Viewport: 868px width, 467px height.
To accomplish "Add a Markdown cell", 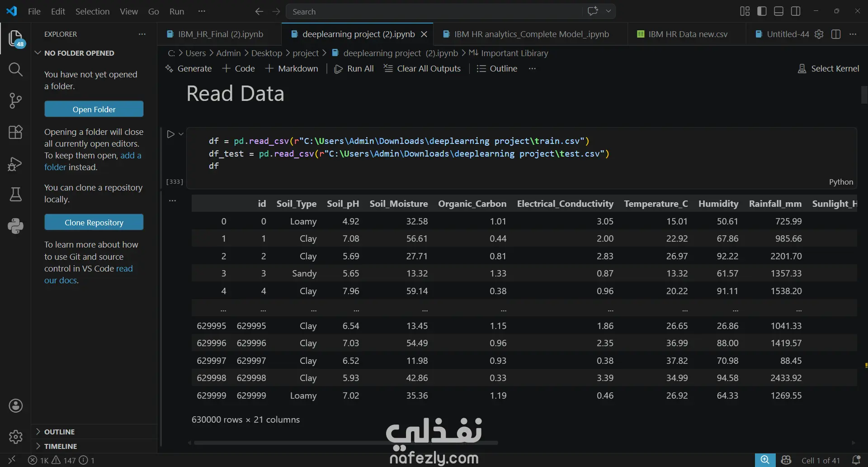I will (x=292, y=68).
